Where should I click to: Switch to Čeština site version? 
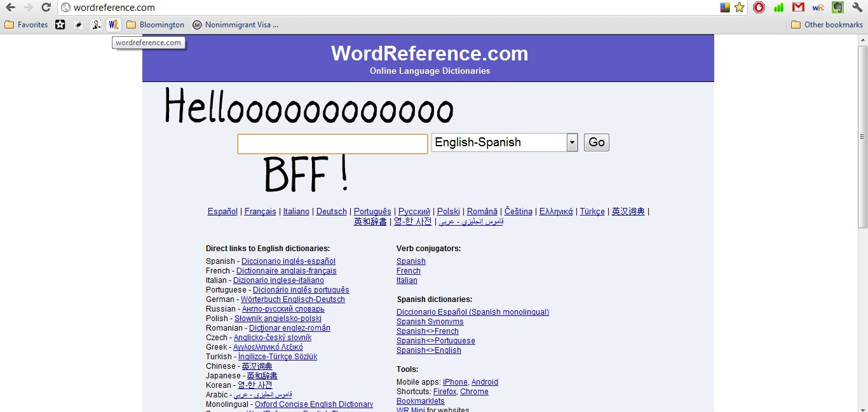pos(519,212)
